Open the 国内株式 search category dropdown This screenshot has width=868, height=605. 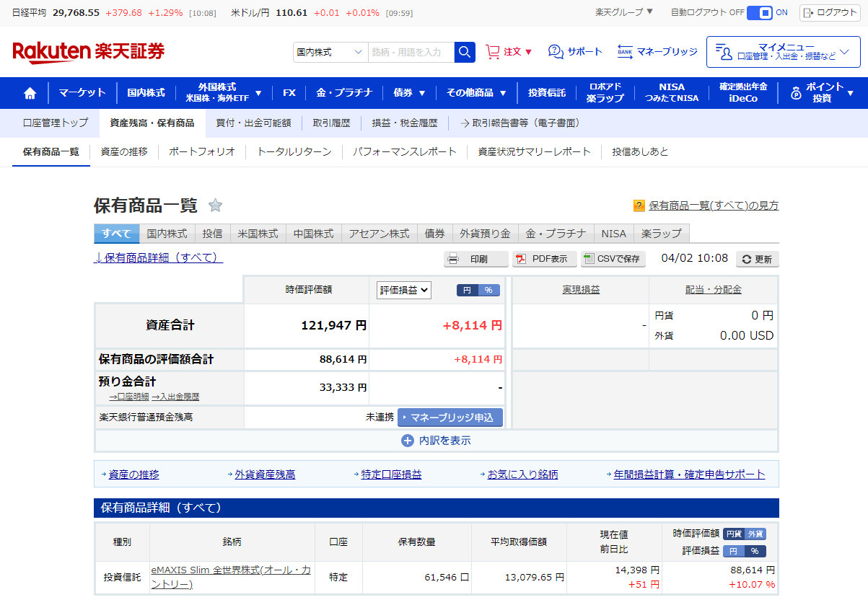[330, 52]
